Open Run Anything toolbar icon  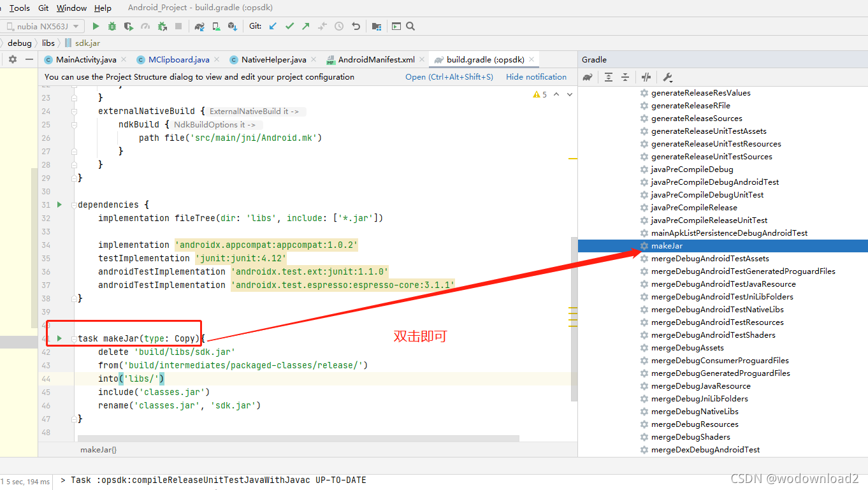point(396,26)
